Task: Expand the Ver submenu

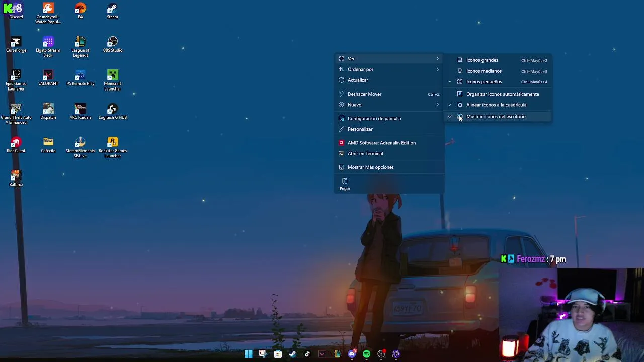Action: point(389,59)
